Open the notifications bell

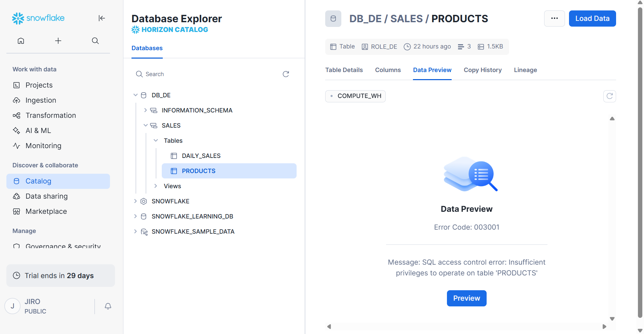[x=108, y=306]
